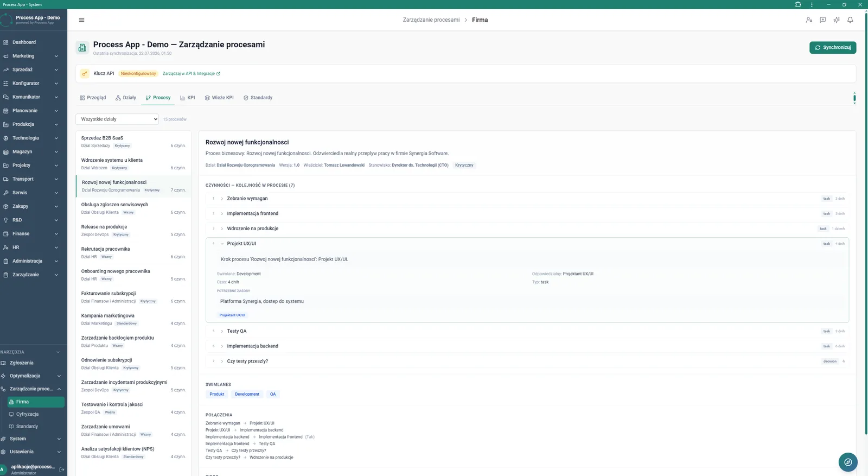Select Fakturowanie subskrypcji process

click(133, 297)
